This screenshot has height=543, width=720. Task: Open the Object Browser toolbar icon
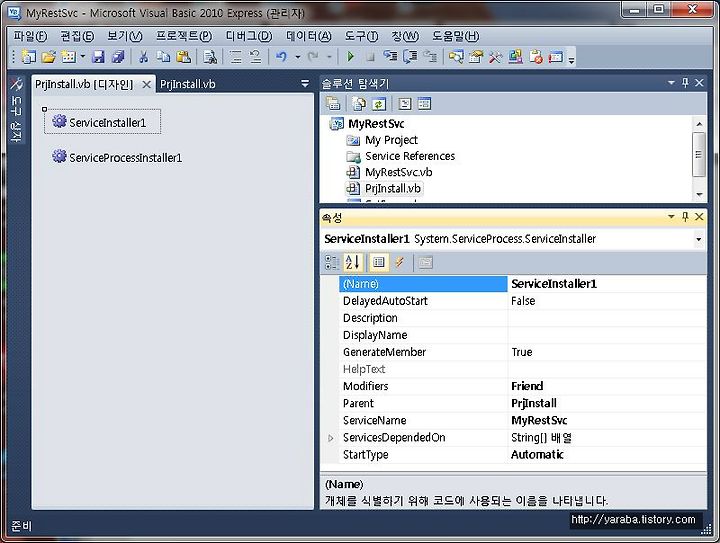click(516, 57)
